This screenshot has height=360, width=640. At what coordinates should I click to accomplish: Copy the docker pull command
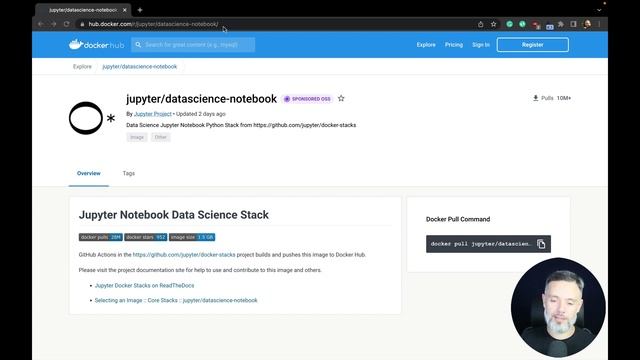[x=541, y=244]
